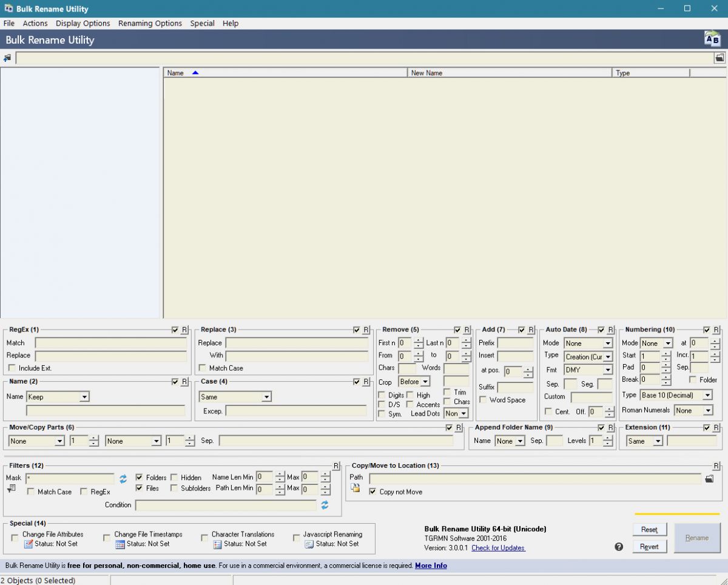The width and height of the screenshot is (728, 585).
Task: Open the More Info link
Action: coord(431,566)
